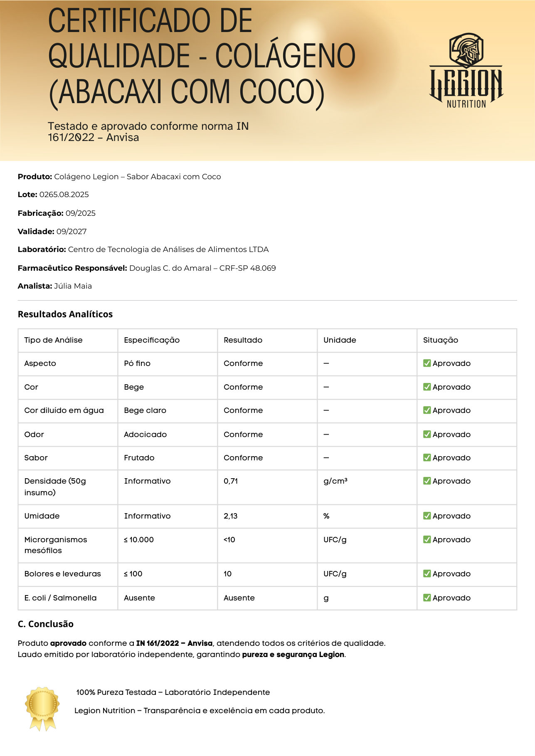Click the "Unidade" column header
Image resolution: width=535 pixels, height=756 pixels.
pyautogui.click(x=340, y=340)
